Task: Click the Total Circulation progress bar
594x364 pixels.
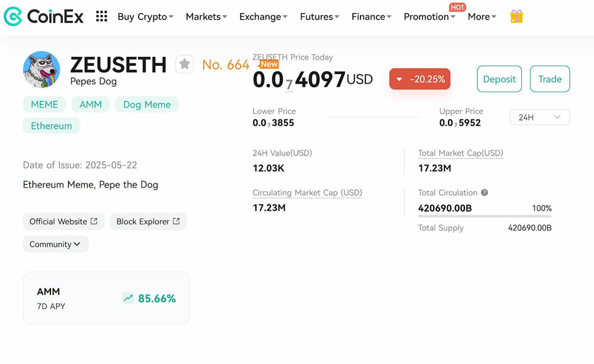Action: (x=484, y=218)
